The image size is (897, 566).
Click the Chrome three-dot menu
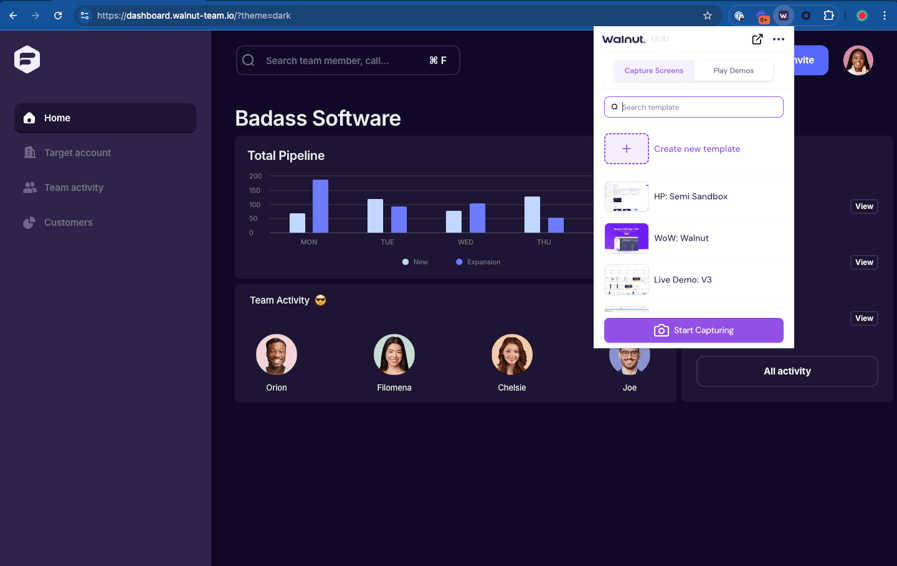click(884, 15)
